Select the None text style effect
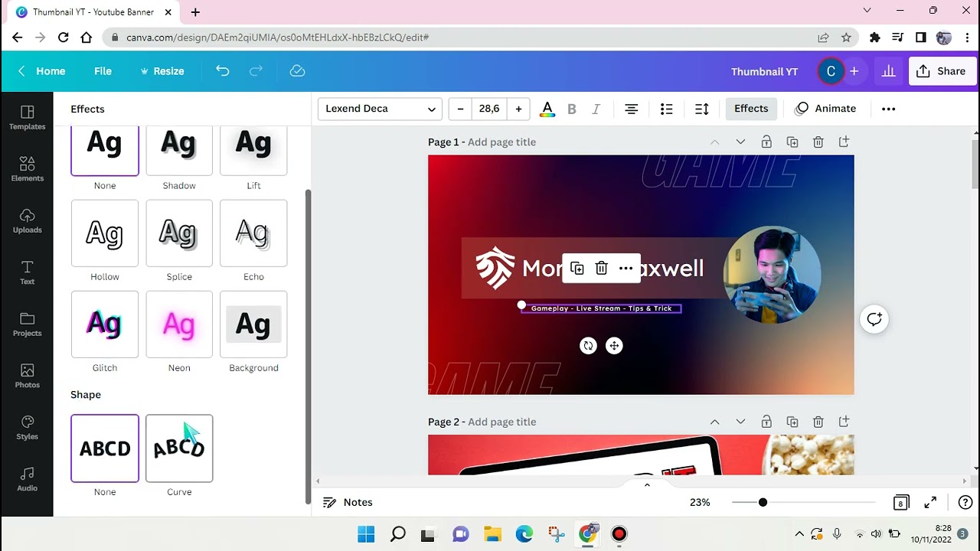The width and height of the screenshot is (980, 551). tap(105, 151)
